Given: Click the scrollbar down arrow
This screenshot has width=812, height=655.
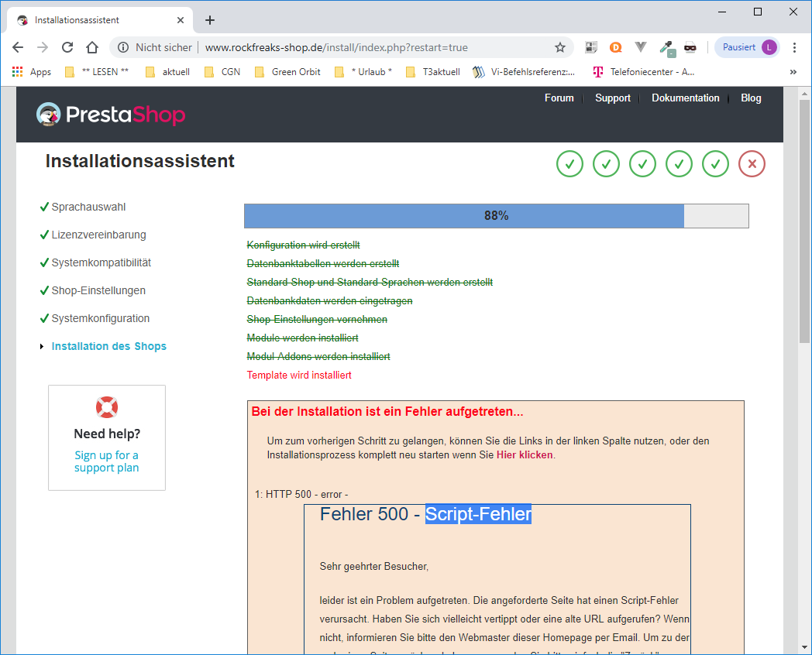Looking at the screenshot, I should tap(804, 647).
